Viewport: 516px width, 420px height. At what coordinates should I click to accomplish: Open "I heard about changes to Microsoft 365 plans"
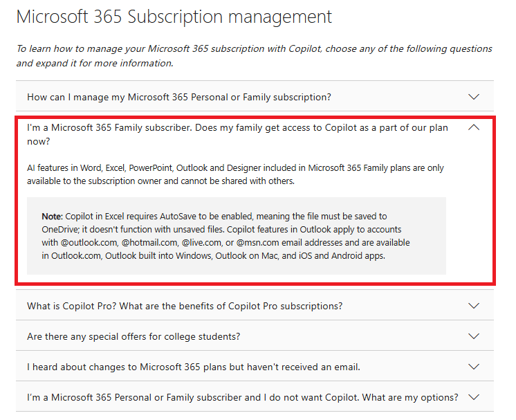point(194,367)
